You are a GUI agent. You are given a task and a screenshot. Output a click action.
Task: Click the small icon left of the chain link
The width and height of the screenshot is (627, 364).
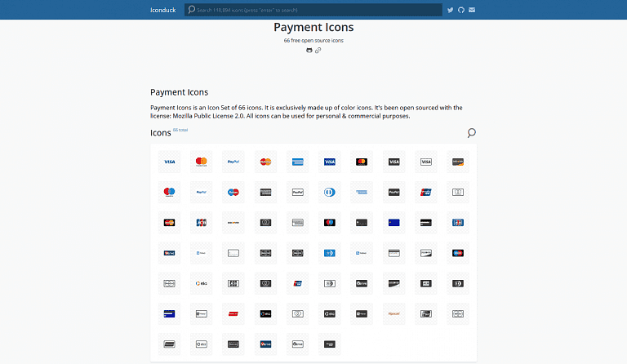pyautogui.click(x=309, y=51)
